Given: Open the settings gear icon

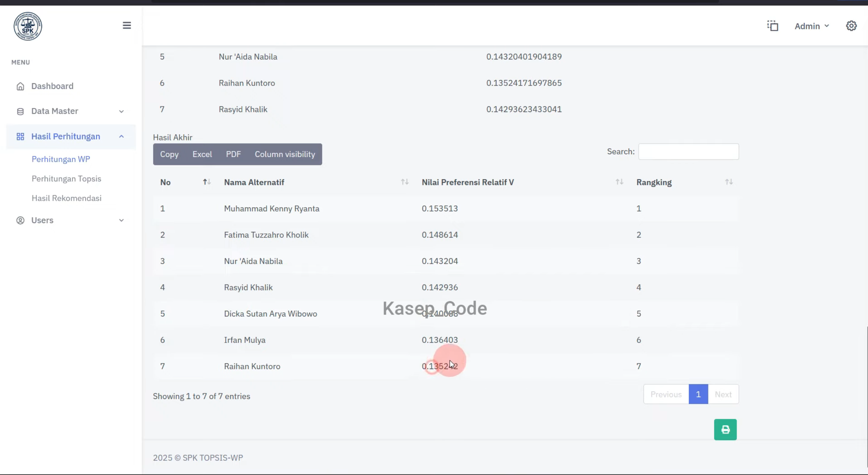Looking at the screenshot, I should 851,26.
